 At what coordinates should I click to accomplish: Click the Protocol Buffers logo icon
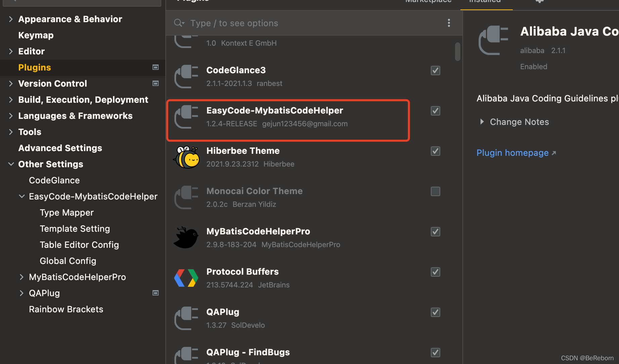(186, 278)
